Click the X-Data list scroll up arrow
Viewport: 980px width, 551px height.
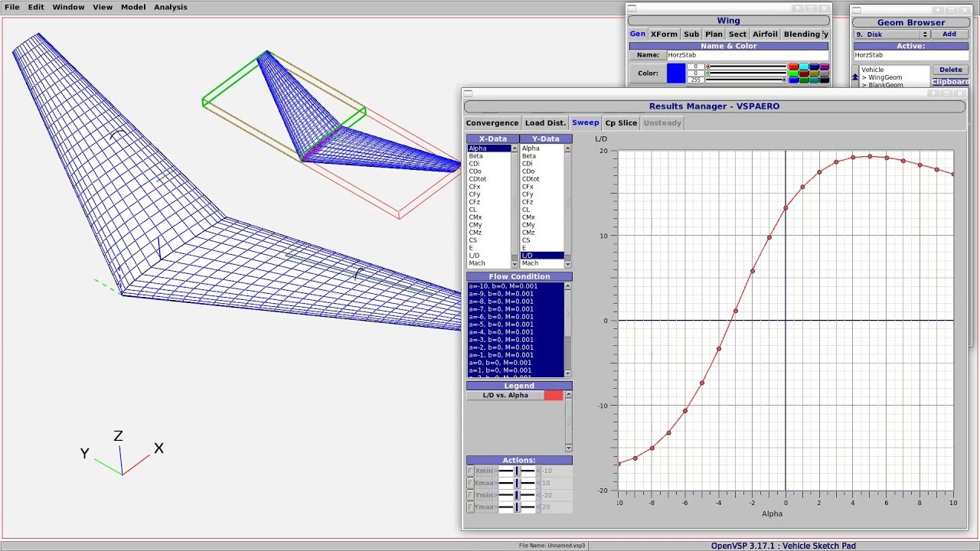514,148
